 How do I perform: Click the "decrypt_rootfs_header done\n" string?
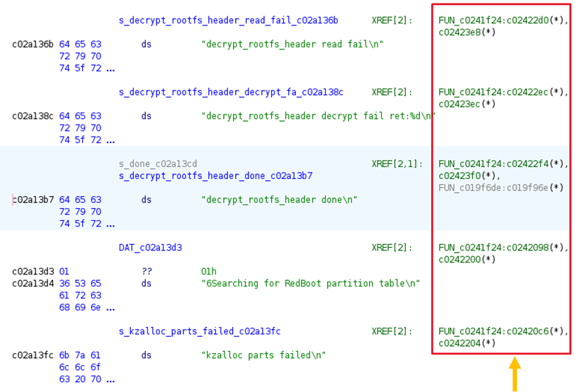click(x=279, y=200)
